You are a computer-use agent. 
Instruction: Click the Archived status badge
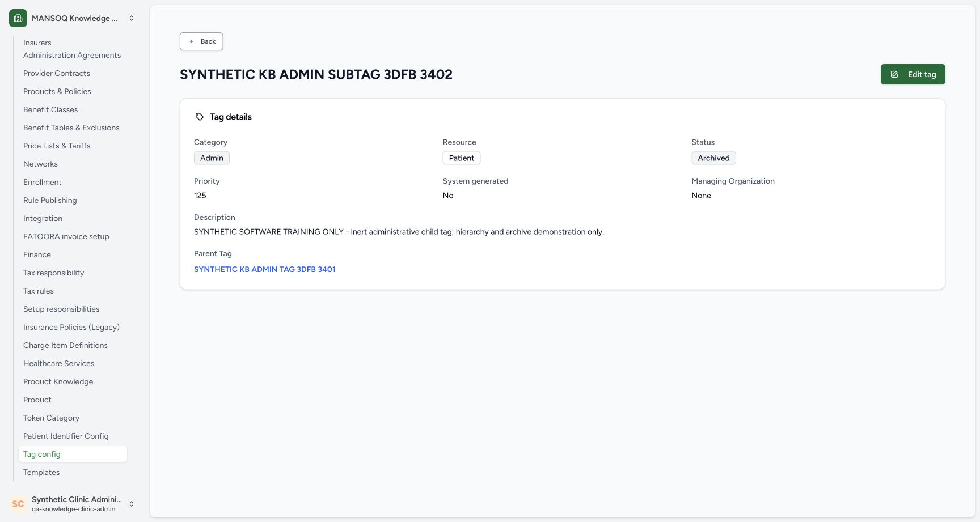click(x=713, y=158)
